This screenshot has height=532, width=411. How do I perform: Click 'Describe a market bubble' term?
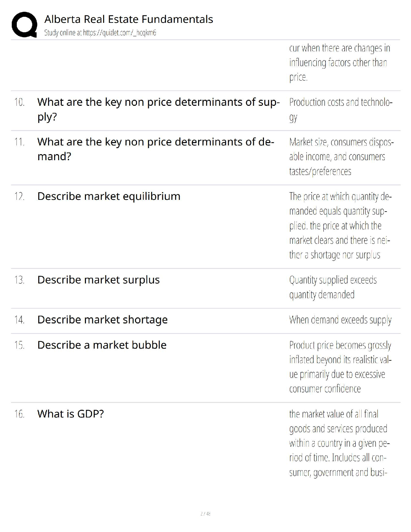pos(102,345)
